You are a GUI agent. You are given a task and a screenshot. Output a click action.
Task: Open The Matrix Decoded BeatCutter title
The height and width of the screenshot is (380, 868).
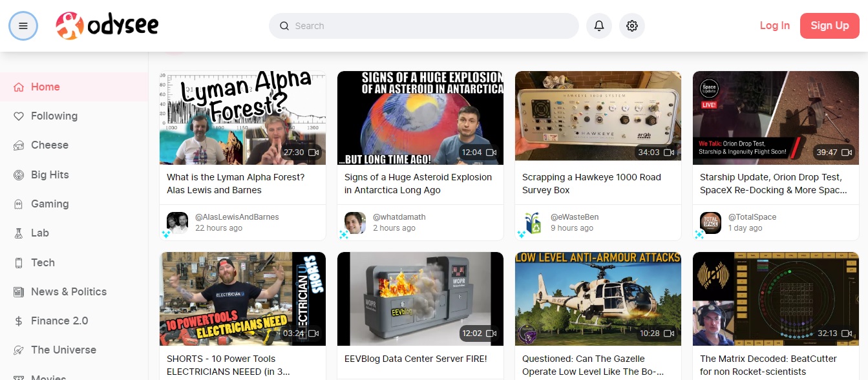point(768,365)
